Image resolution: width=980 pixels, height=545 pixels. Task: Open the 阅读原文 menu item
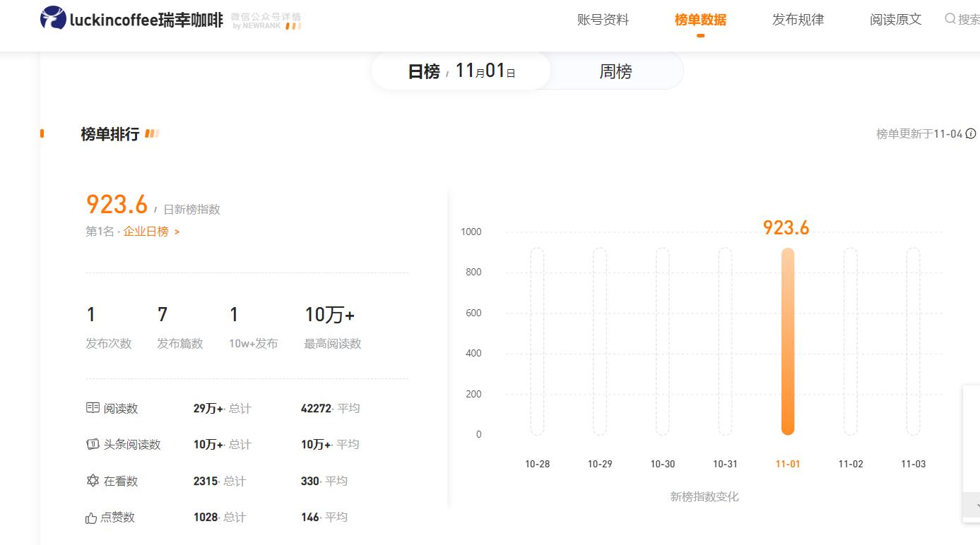[x=895, y=20]
